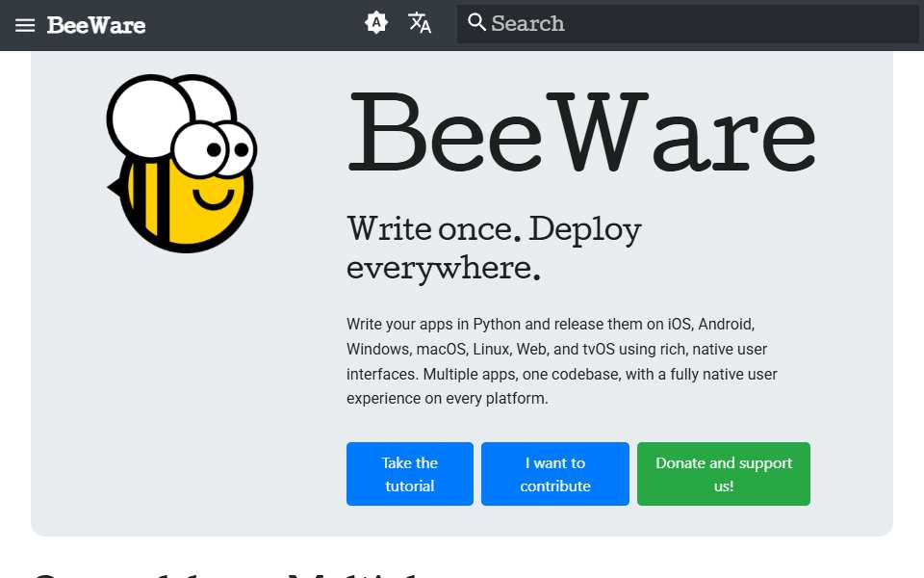Screen dimensions: 924x578
Task: Click the Brutus bee mascot logo
Action: [x=182, y=164]
